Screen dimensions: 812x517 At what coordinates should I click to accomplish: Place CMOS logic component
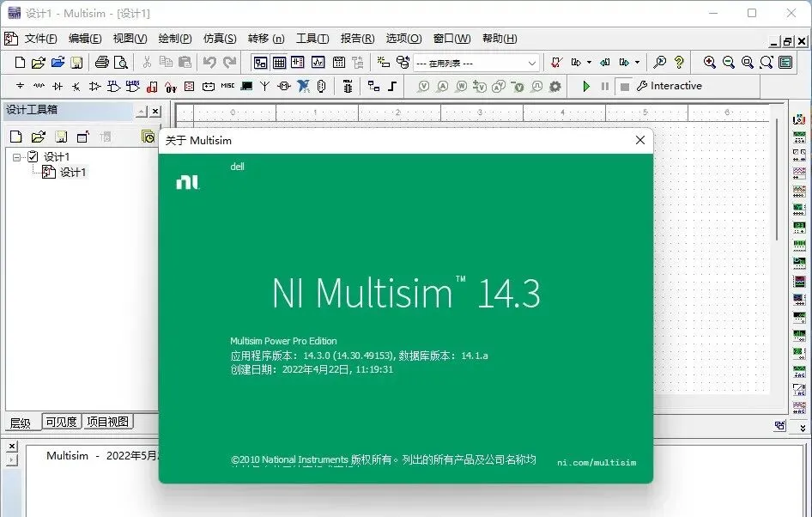click(x=132, y=86)
